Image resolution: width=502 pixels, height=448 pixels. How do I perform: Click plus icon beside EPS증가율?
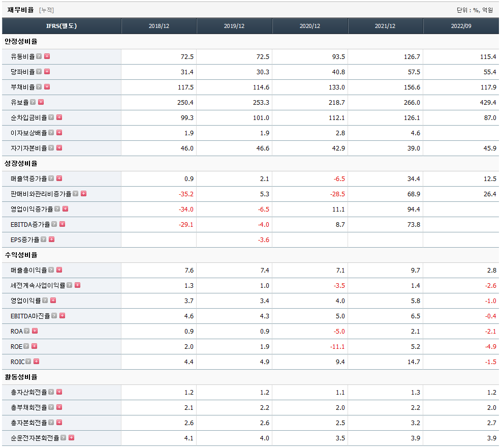[51, 240]
